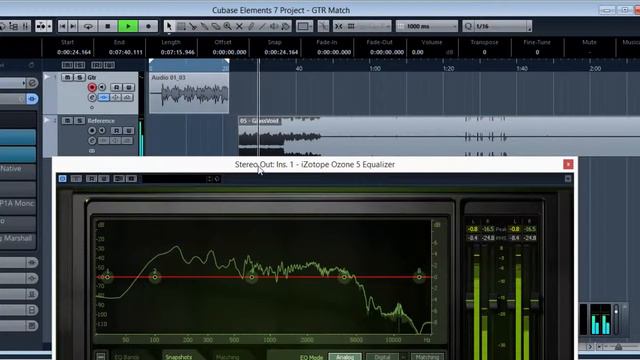This screenshot has width=640, height=360.
Task: Open the EQ Bands tab in Ozone
Action: coord(127,357)
